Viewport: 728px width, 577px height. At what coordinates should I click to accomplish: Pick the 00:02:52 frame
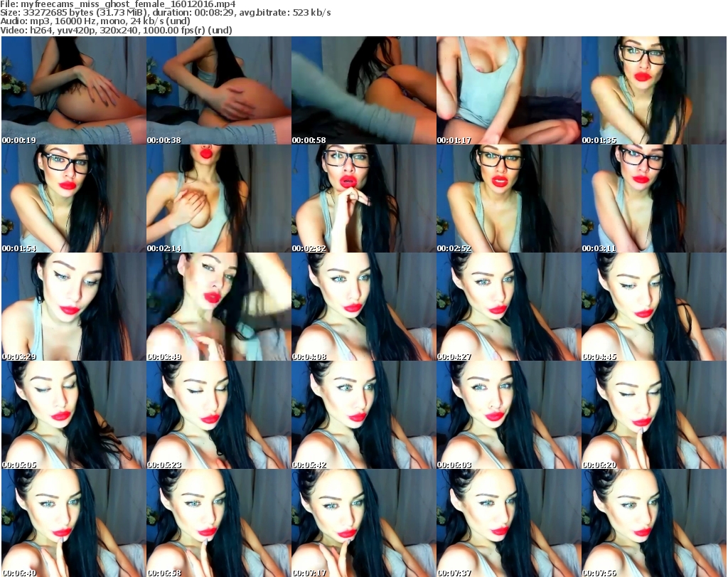pos(509,198)
